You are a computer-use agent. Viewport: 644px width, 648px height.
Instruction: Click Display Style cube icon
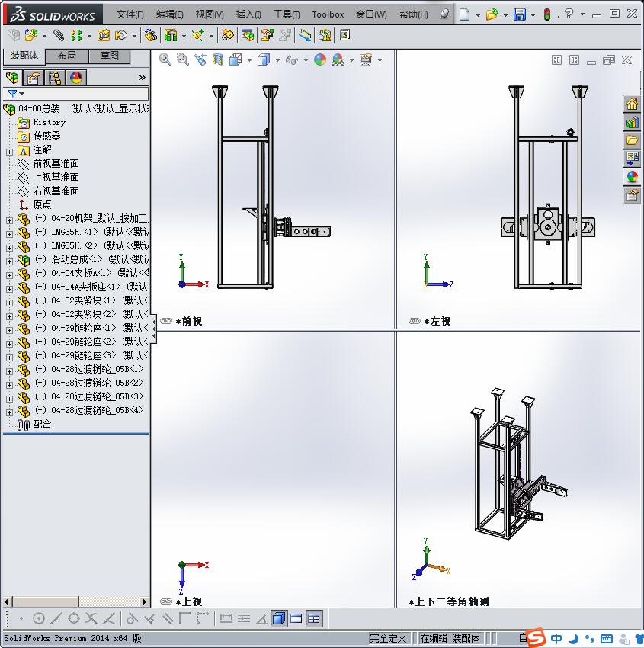tap(264, 60)
